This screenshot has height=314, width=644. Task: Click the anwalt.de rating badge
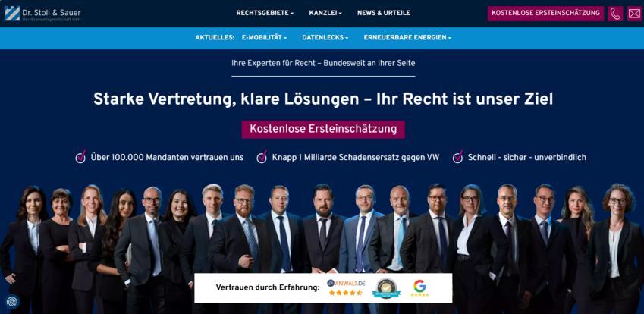pyautogui.click(x=346, y=287)
